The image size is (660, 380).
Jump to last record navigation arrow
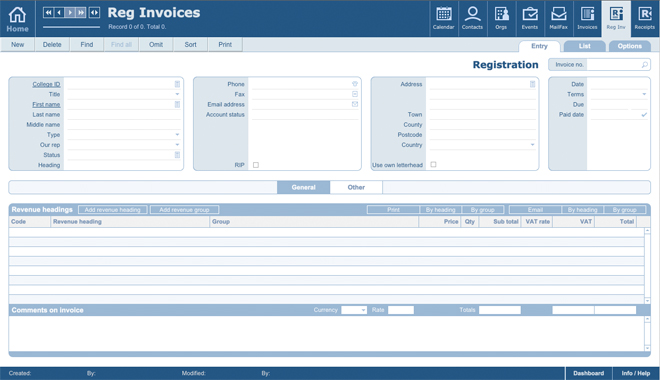(x=81, y=13)
